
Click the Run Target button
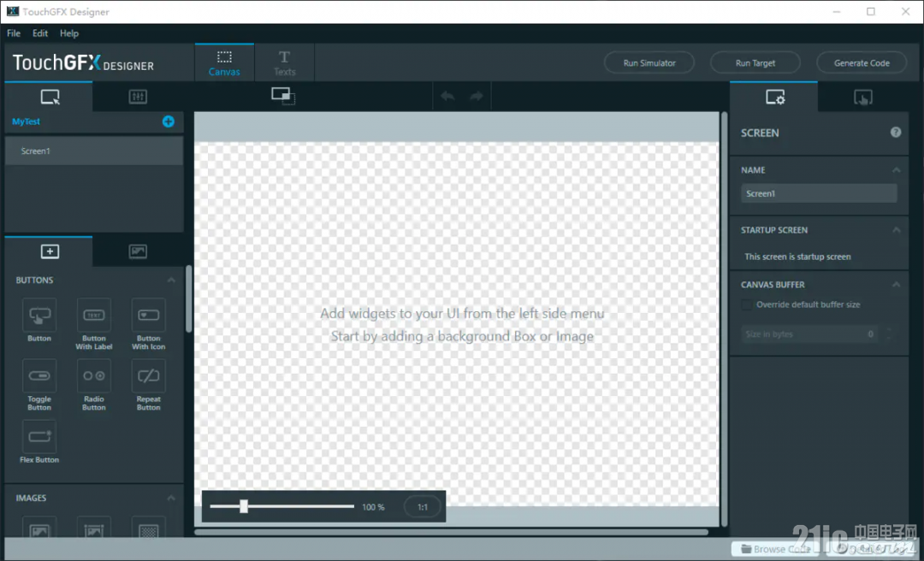(755, 63)
